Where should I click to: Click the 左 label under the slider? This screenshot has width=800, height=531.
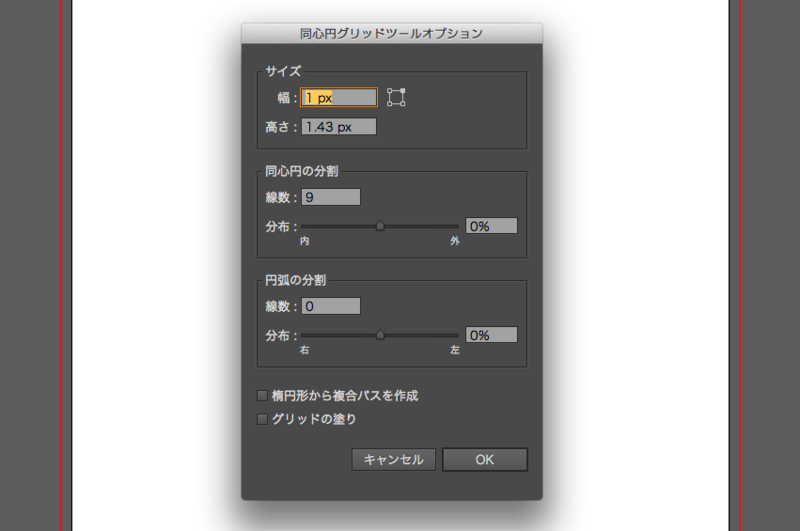[x=455, y=350]
